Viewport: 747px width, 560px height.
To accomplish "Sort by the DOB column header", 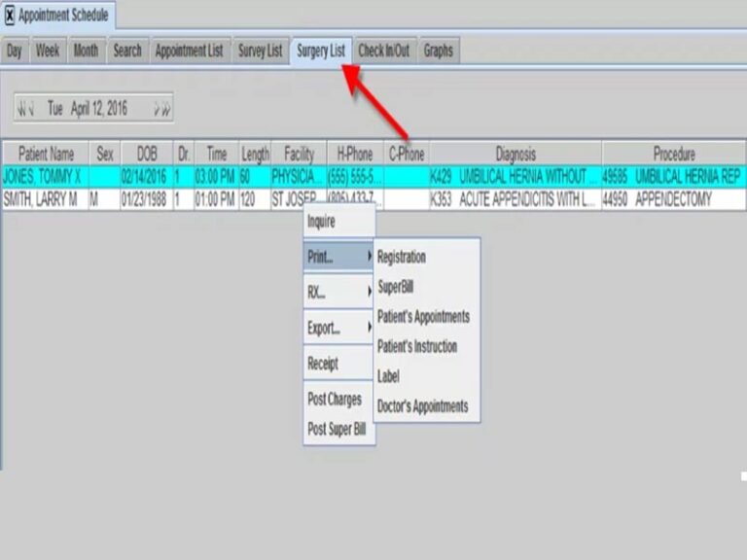I will click(147, 154).
